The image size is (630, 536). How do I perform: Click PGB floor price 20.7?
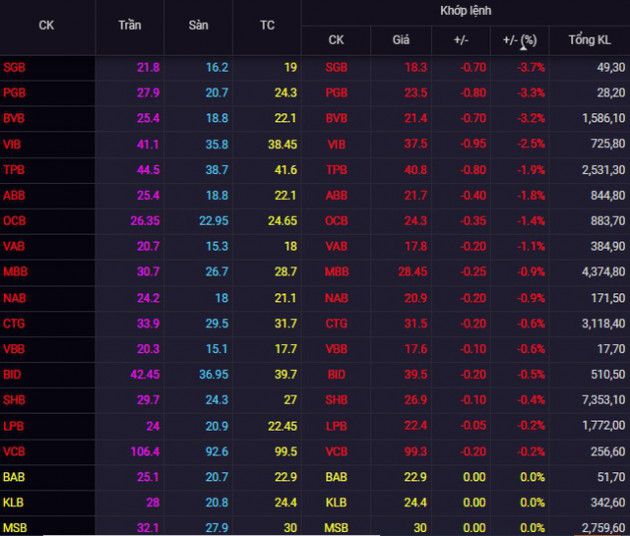[x=217, y=93]
